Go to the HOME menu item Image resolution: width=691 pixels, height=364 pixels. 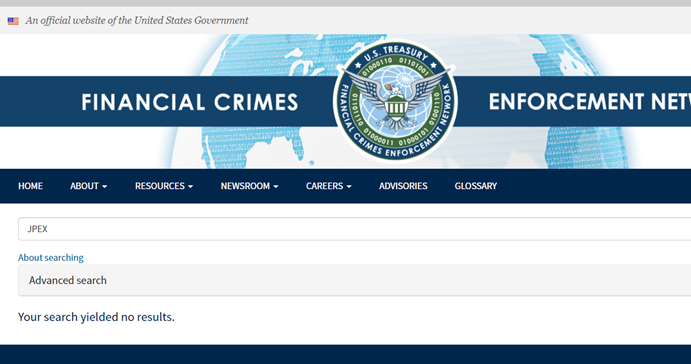click(30, 186)
